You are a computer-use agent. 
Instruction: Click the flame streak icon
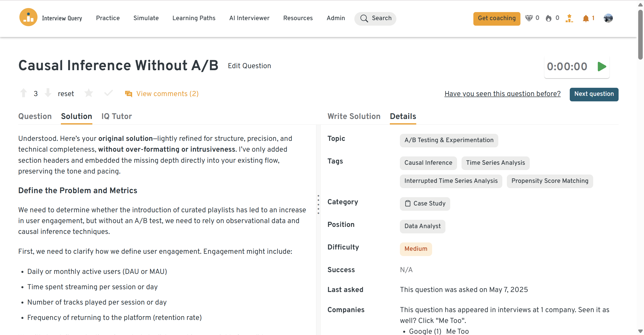pos(548,18)
